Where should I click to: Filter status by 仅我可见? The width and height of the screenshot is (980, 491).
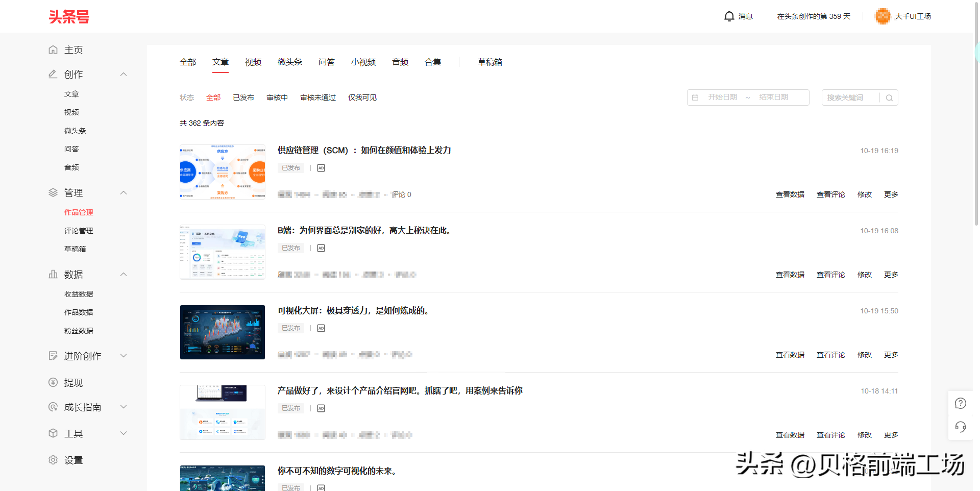[362, 97]
